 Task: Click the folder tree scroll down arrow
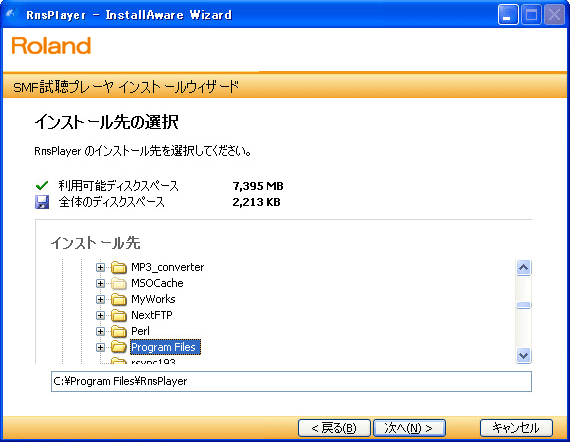523,355
